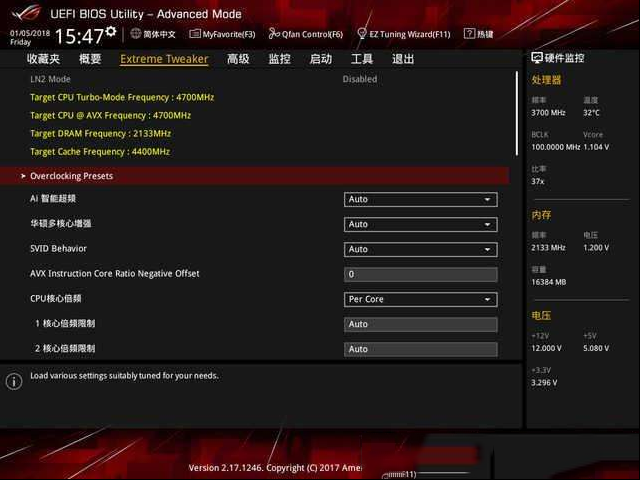Click AVX Core Ratio Negative Offset field
The width and height of the screenshot is (640, 480).
421,274
